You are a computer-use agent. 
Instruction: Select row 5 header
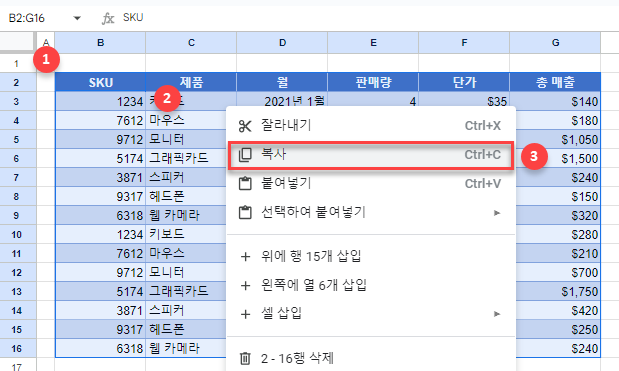pyautogui.click(x=17, y=140)
